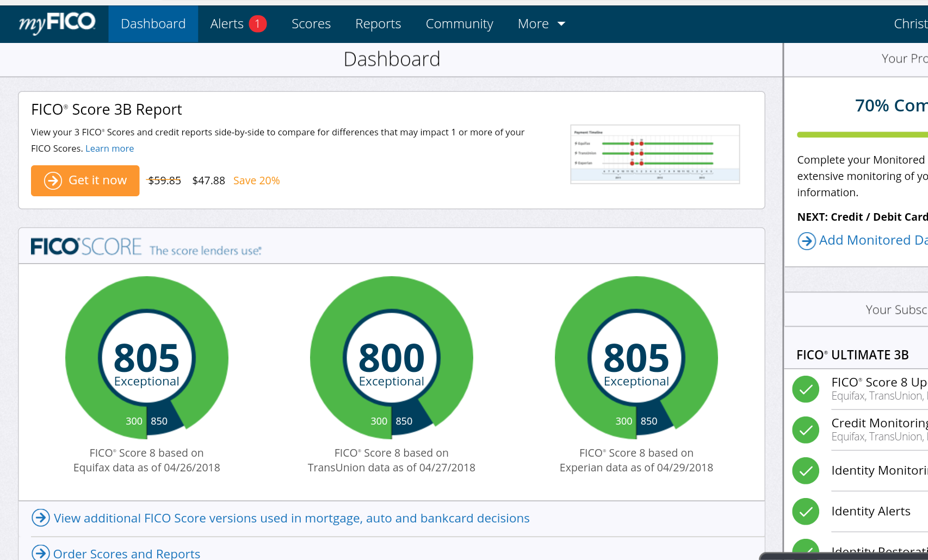Click the Get it now button
Viewport: 928px width, 560px height.
point(85,181)
